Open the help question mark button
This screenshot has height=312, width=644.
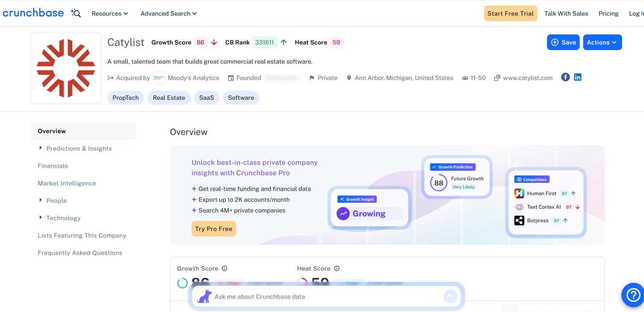[633, 295]
